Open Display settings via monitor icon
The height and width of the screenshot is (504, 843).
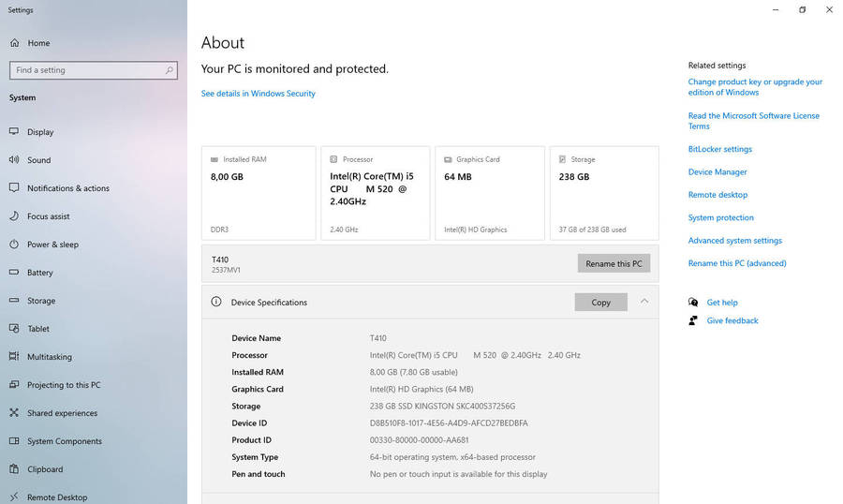[14, 132]
